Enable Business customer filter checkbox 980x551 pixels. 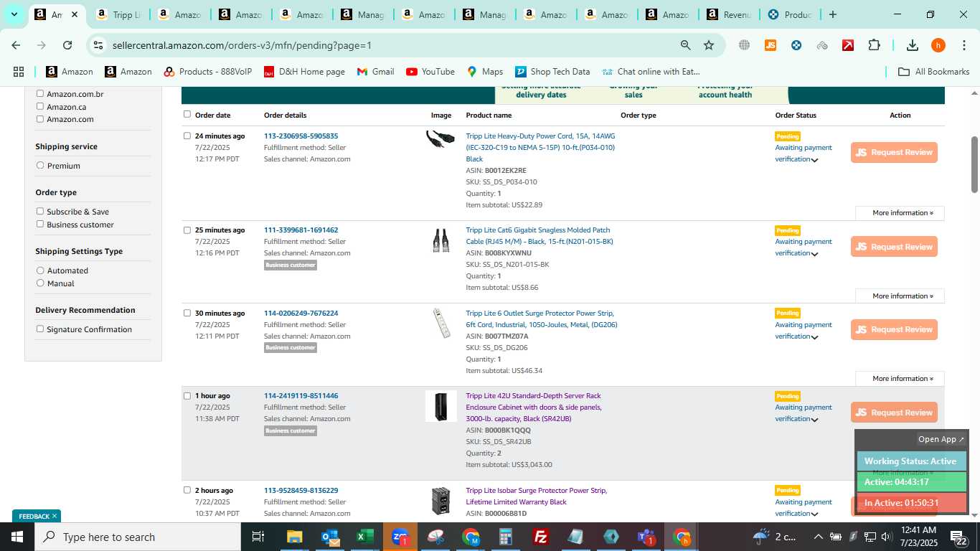[40, 224]
